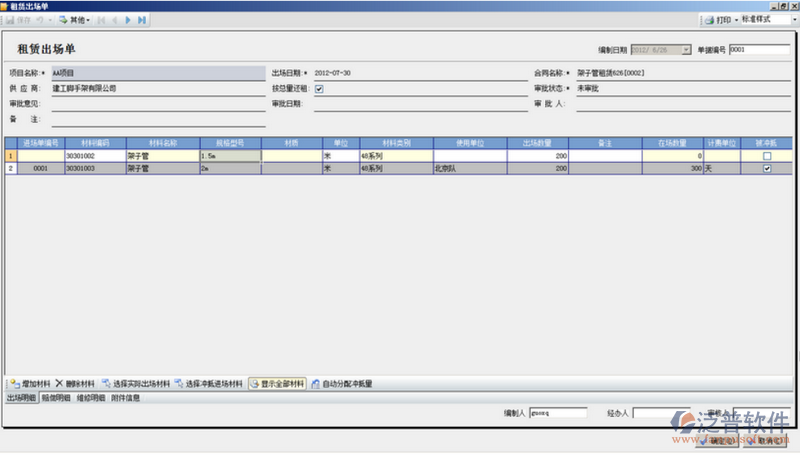This screenshot has height=455, width=800.
Task: Expand the 标准样式 style dropdown
Action: tap(794, 19)
